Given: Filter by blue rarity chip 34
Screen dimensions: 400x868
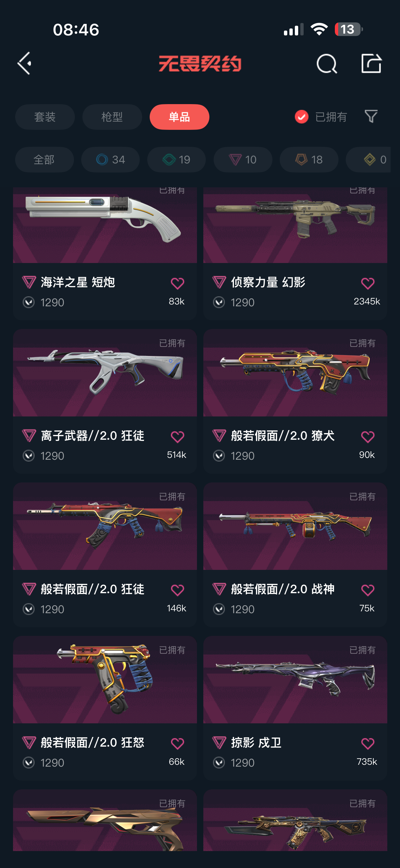Looking at the screenshot, I should (110, 159).
